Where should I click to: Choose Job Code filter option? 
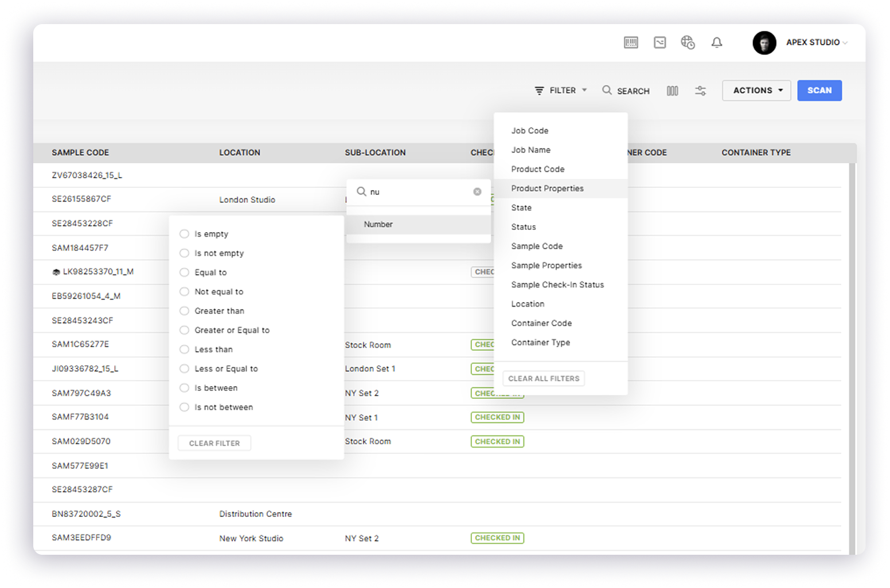[x=560, y=131]
